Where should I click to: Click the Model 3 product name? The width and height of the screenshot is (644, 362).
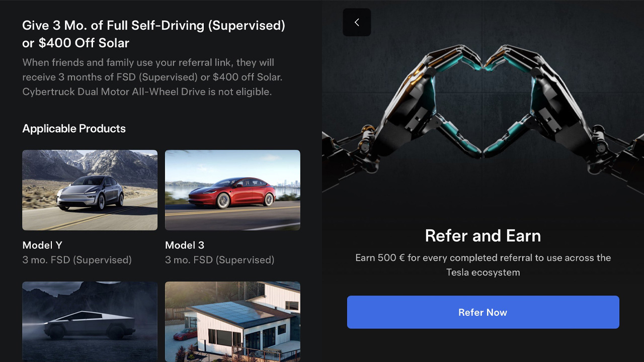pyautogui.click(x=185, y=245)
